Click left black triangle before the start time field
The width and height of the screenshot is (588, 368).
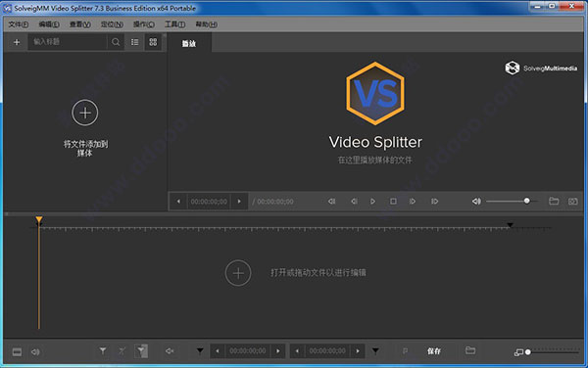click(200, 350)
